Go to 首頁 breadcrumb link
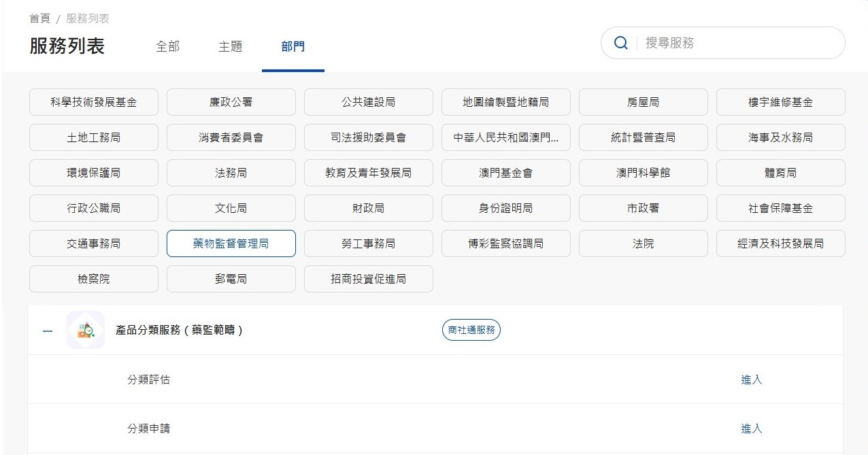868x455 pixels. click(39, 18)
